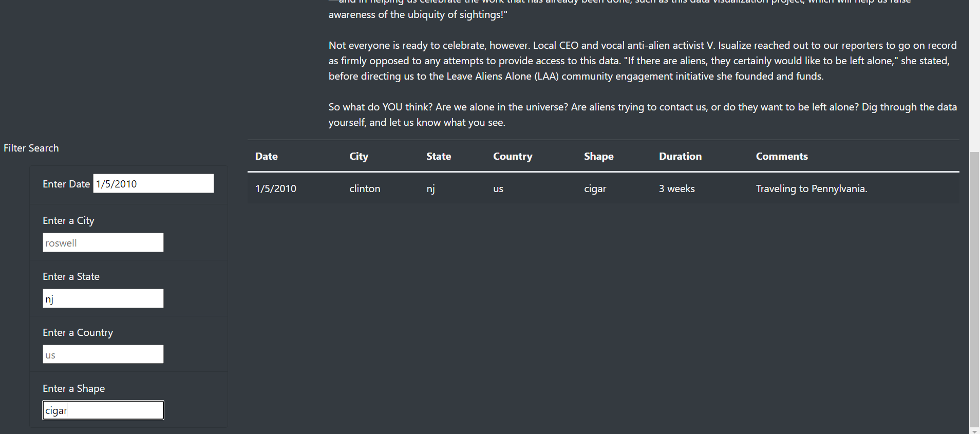Select the Traveling to Pennylvania comment

pyautogui.click(x=812, y=188)
